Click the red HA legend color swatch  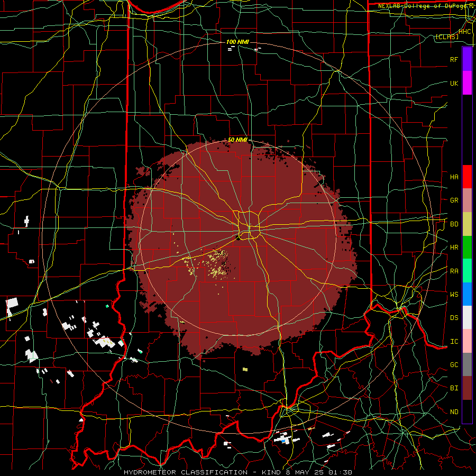467,177
